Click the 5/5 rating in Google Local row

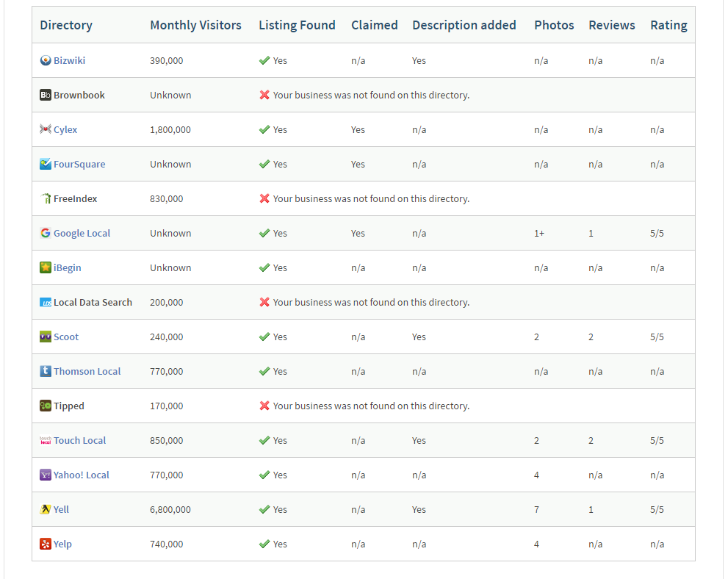(657, 233)
